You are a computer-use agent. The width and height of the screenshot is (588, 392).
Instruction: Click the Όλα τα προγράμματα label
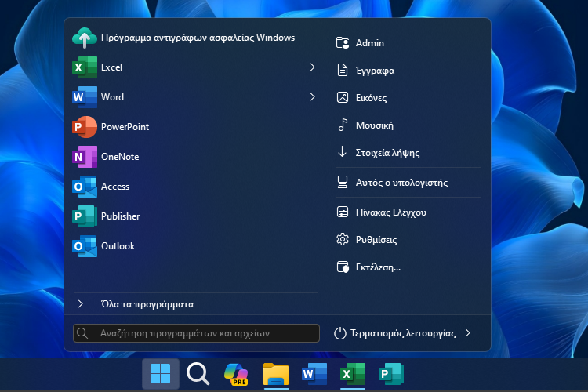[147, 304]
